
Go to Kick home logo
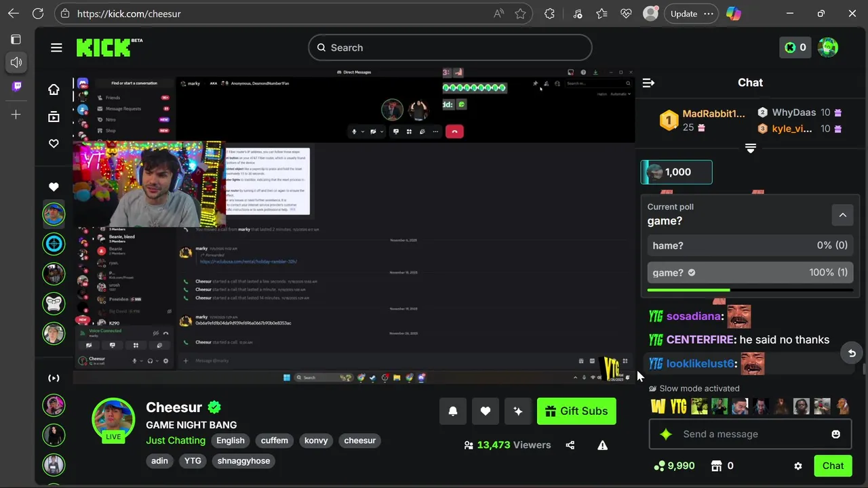pyautogui.click(x=109, y=47)
